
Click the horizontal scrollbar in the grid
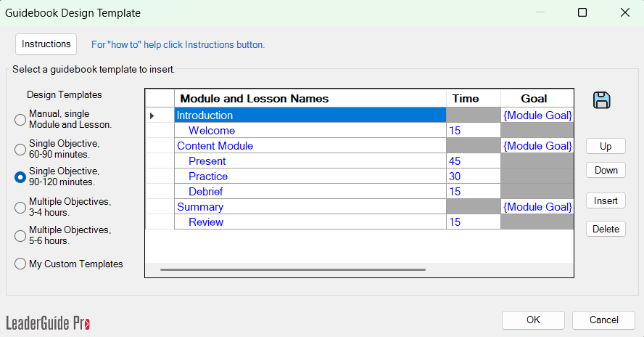click(293, 270)
